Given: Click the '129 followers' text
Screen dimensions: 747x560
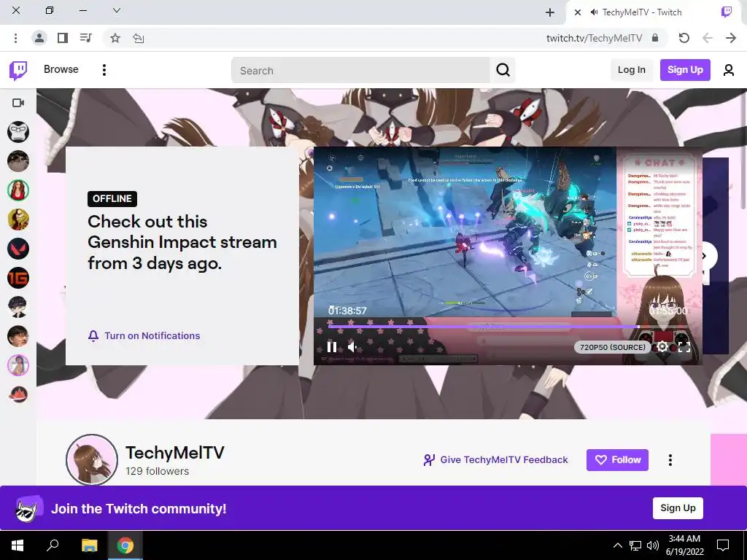Looking at the screenshot, I should pyautogui.click(x=158, y=471).
